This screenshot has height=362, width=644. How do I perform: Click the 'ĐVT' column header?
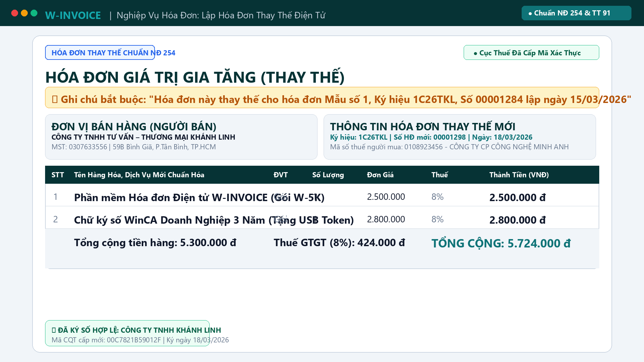pos(280,175)
